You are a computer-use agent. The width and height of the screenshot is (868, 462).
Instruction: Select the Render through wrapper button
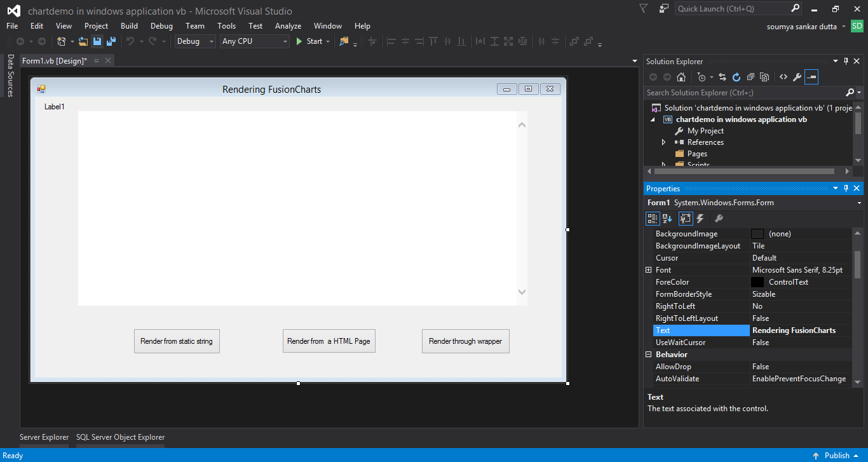tap(465, 341)
